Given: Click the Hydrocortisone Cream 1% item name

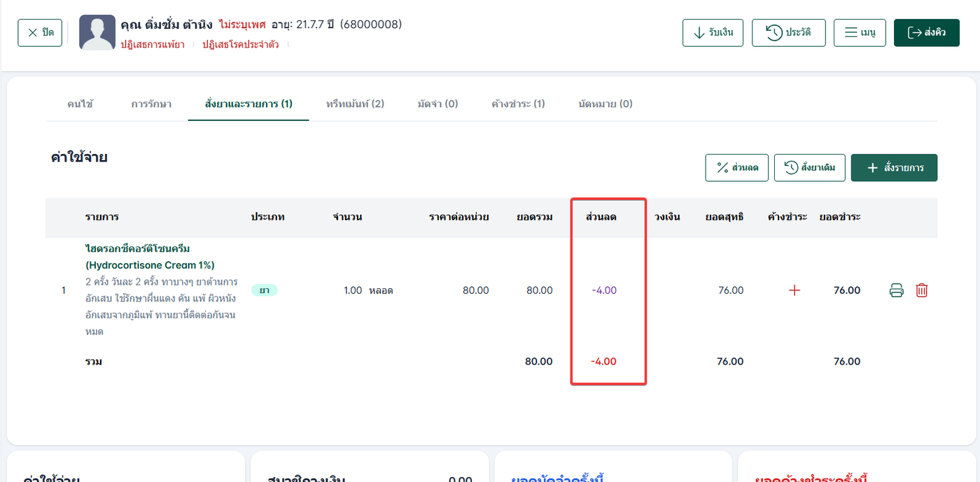Looking at the screenshot, I should pos(150,257).
